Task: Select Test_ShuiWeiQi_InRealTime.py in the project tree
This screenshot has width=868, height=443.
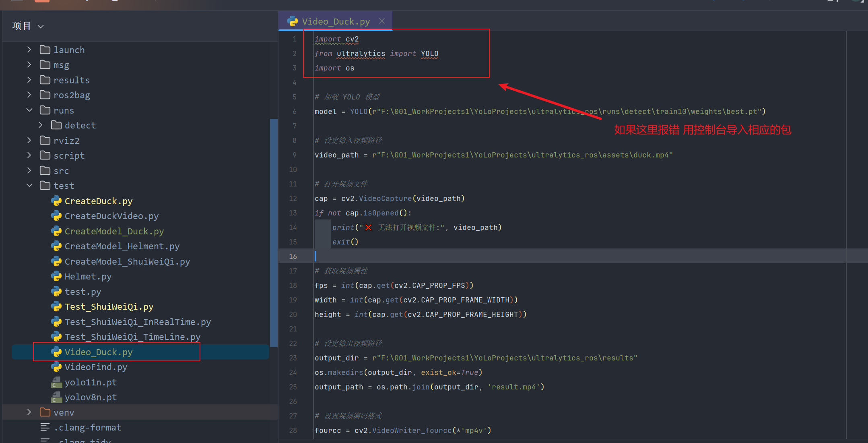Action: click(138, 321)
